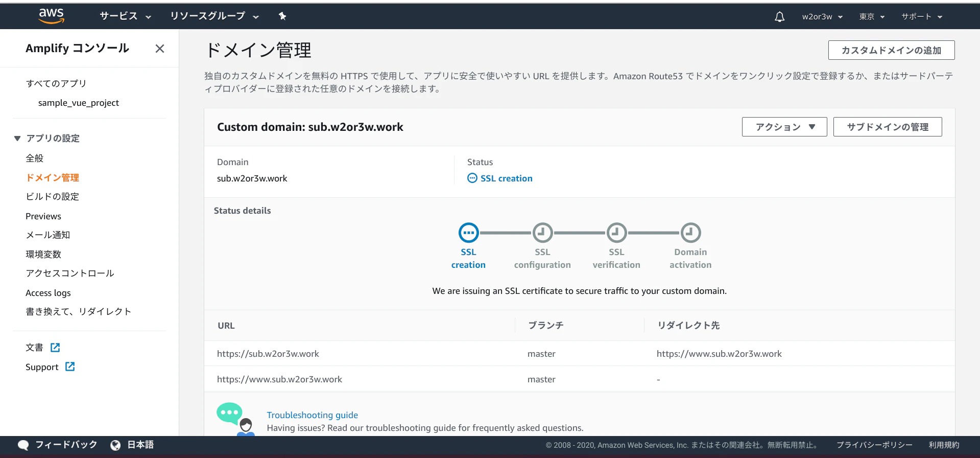Screen dimensions: 980x458
Task: Select 全般 in the sidebar
Action: point(35,158)
